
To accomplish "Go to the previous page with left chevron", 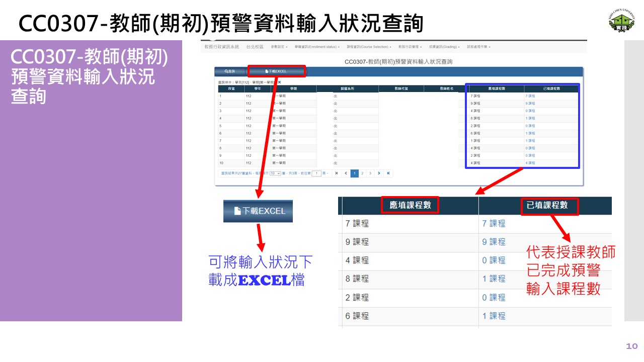I will 346,173.
